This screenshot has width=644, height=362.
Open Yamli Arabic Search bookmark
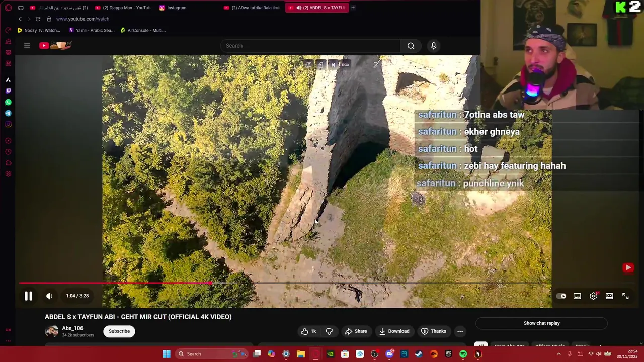[x=92, y=30]
